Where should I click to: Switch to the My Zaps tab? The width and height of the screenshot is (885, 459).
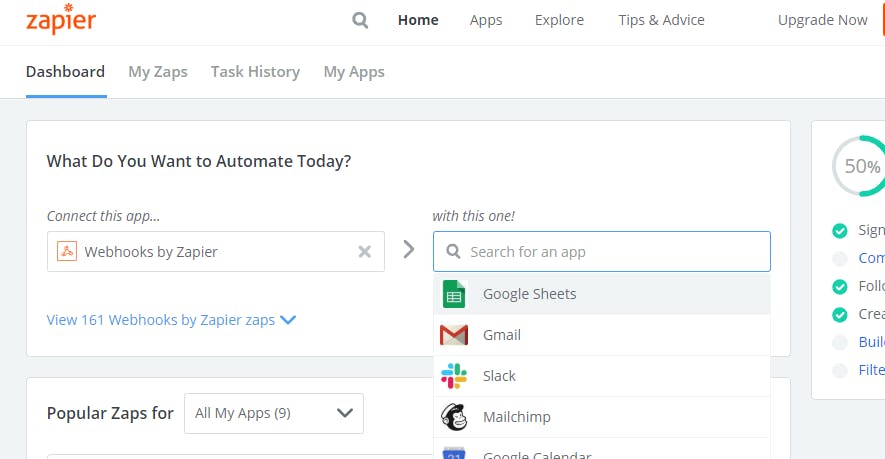(x=157, y=72)
